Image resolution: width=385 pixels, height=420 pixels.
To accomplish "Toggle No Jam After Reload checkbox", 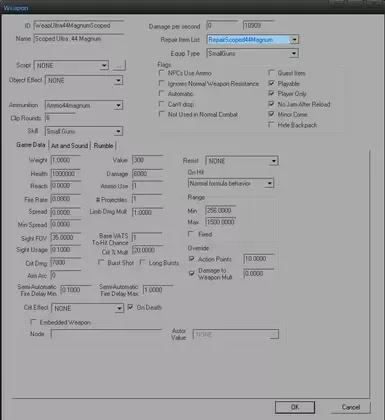I will pyautogui.click(x=272, y=104).
